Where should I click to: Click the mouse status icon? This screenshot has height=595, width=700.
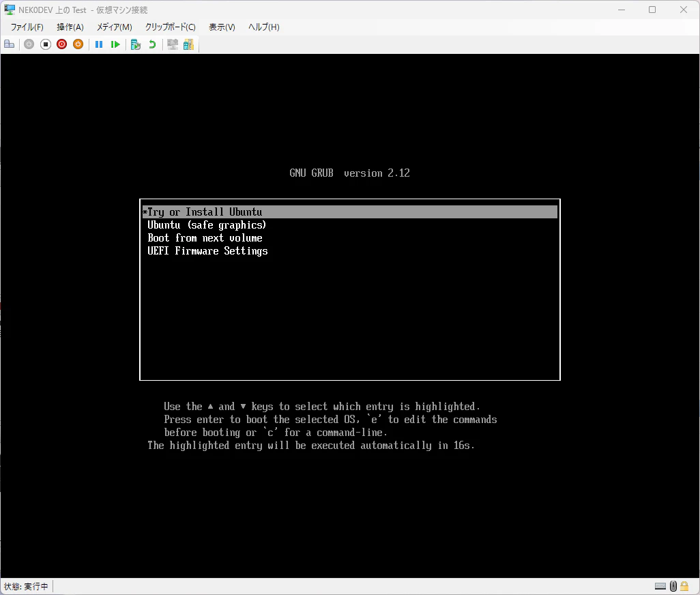click(x=673, y=586)
